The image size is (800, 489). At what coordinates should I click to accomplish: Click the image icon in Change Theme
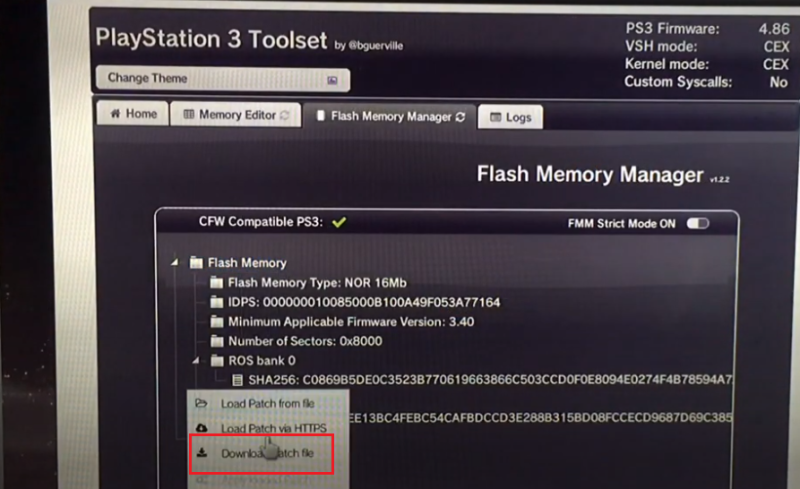(332, 80)
